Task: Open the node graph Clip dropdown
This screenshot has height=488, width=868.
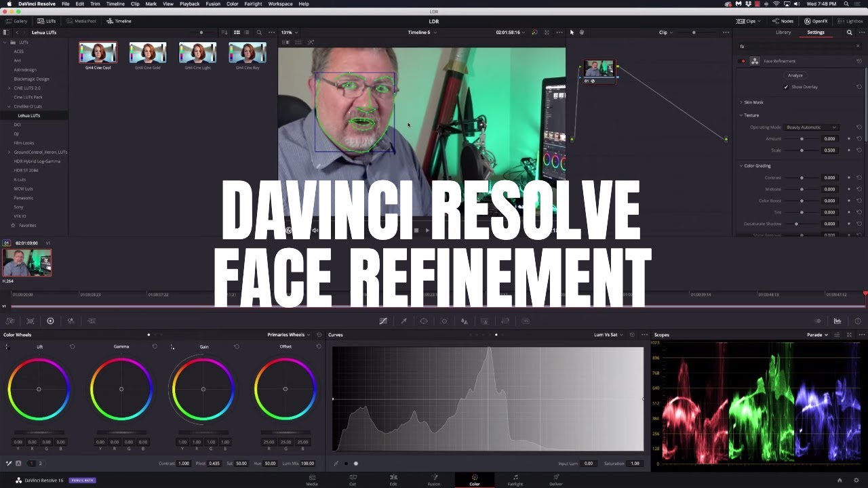Action: pos(665,32)
